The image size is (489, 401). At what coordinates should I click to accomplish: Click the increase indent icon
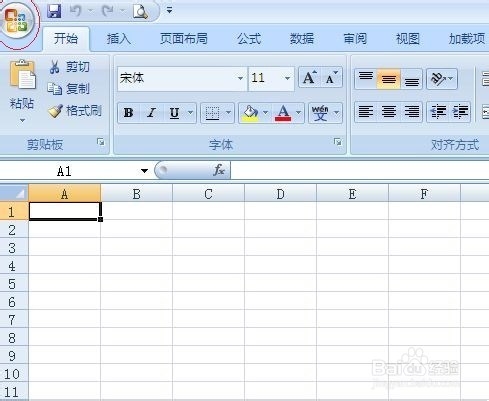460,112
